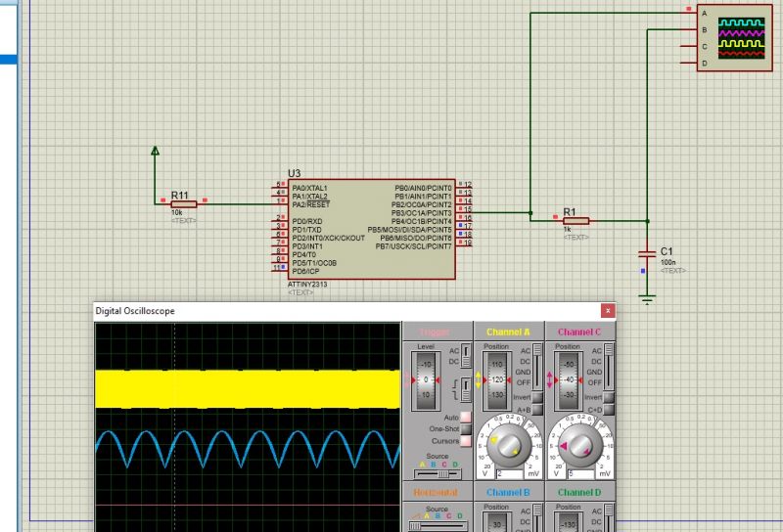Click the ground terminal symbol below C1
This screenshot has width=783, height=532.
pyautogui.click(x=646, y=298)
